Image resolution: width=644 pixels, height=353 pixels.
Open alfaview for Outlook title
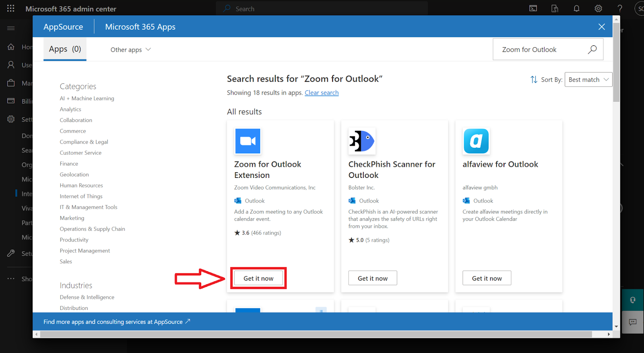click(x=500, y=164)
